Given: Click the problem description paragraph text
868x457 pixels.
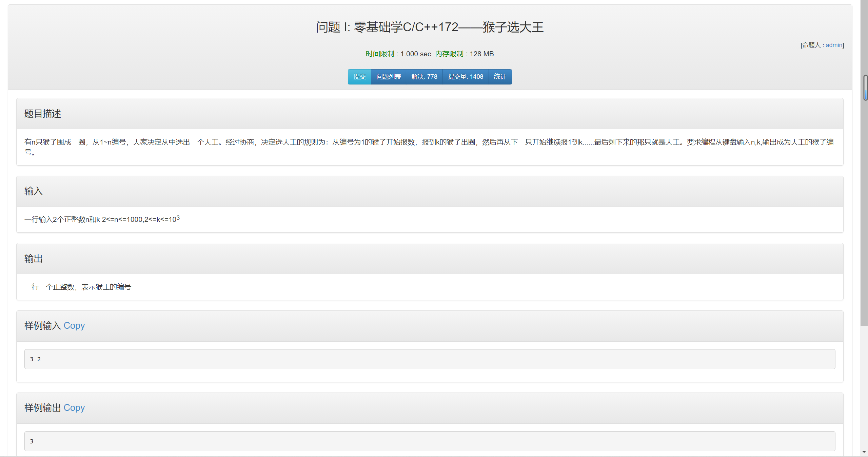Looking at the screenshot, I should pos(429,142).
